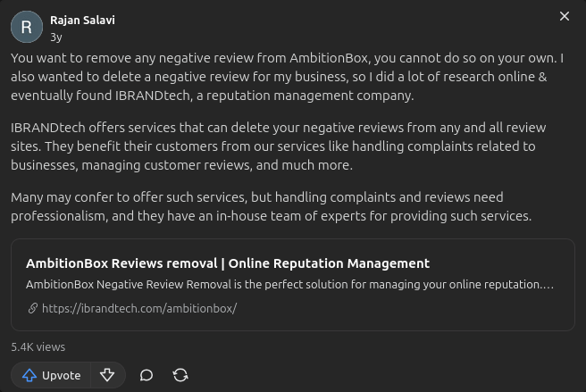Click the blue upvote arrow icon
The image size is (586, 392).
[x=29, y=375]
